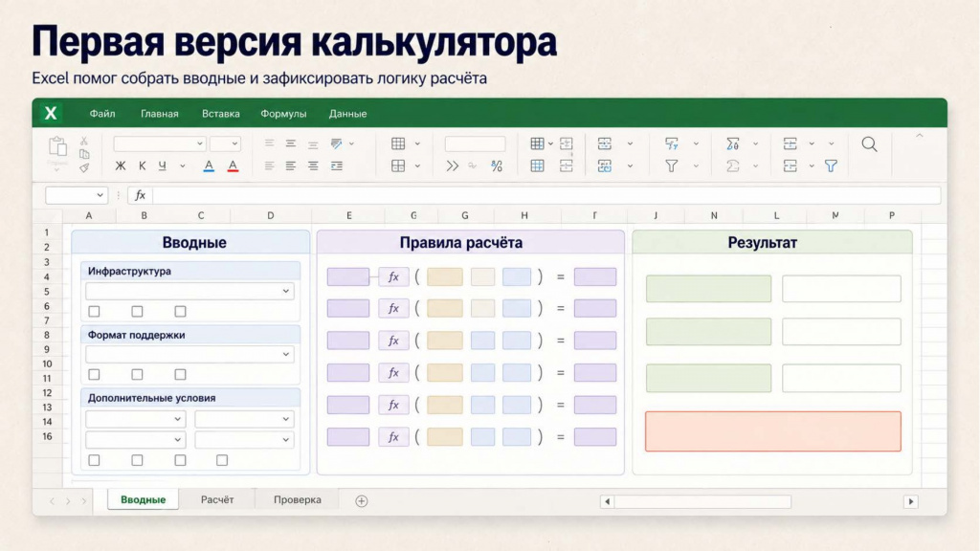Switch to the Формулы ribbon tab
This screenshot has height=551, width=980.
coord(283,114)
